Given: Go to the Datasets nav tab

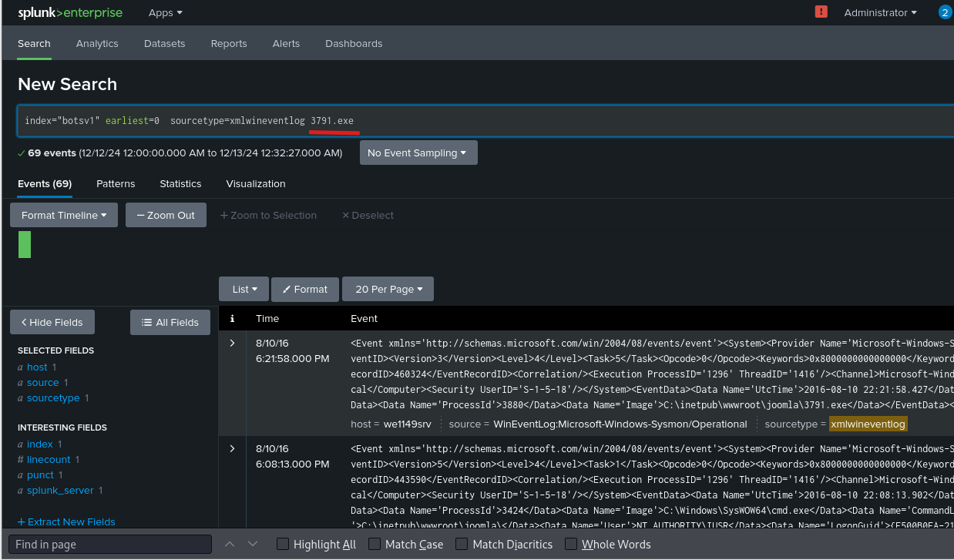Looking at the screenshot, I should pos(164,44).
